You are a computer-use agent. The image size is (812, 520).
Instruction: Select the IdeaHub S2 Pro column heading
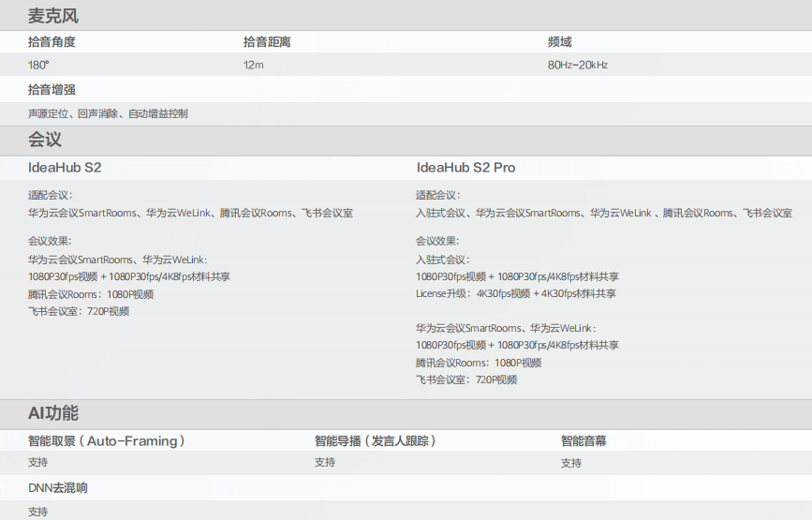point(466,168)
